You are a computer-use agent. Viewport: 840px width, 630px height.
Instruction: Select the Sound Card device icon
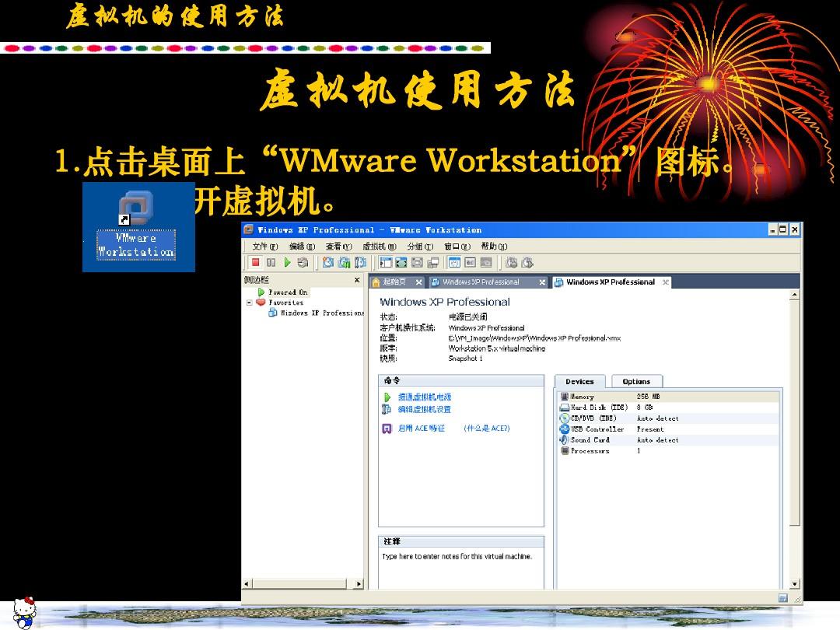pyautogui.click(x=565, y=439)
